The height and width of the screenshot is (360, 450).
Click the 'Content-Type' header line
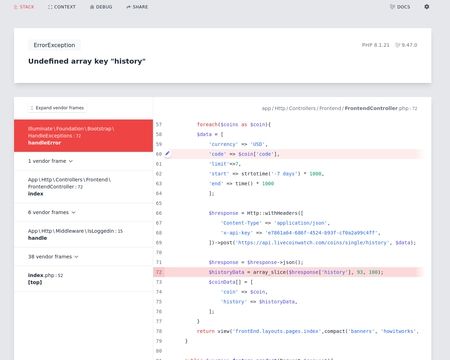point(275,223)
